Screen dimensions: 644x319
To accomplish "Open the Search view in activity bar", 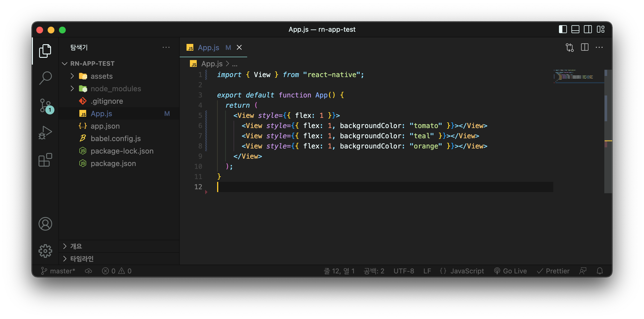I will pos(45,78).
